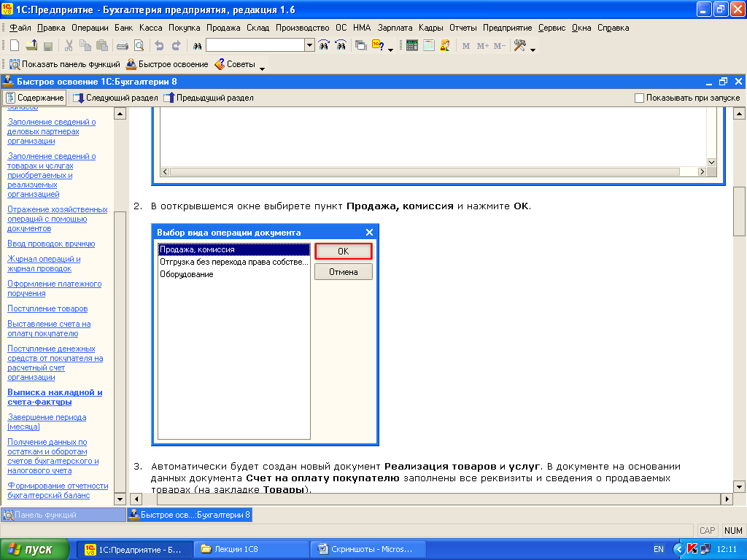Go to Предыдущий раздел
747x560 pixels.
pyautogui.click(x=209, y=98)
